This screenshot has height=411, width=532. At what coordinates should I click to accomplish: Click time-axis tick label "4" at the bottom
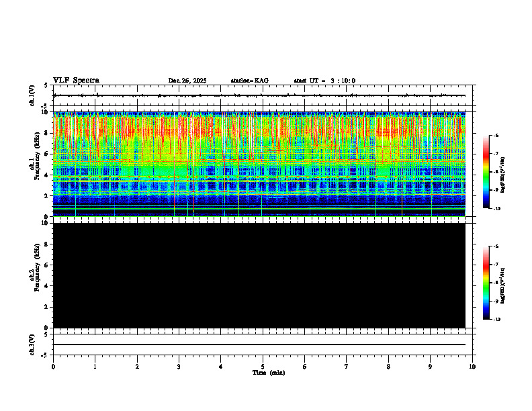[x=220, y=367]
